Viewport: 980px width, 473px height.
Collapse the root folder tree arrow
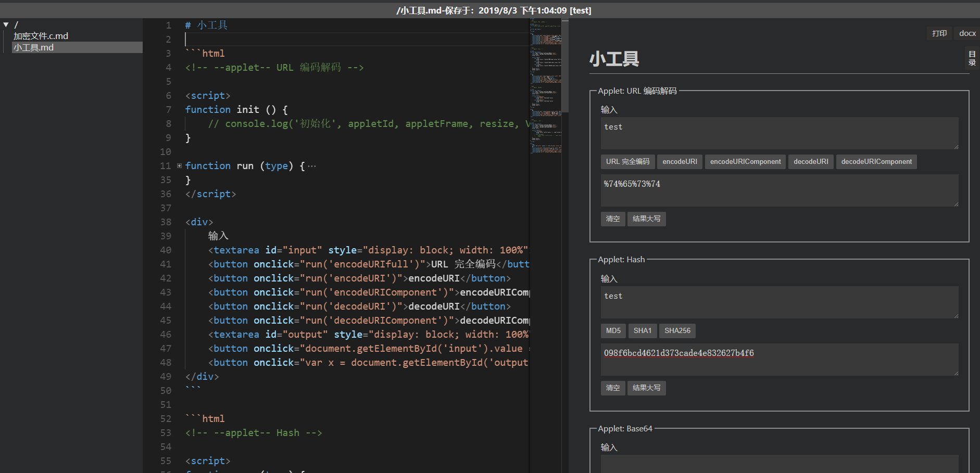point(6,24)
